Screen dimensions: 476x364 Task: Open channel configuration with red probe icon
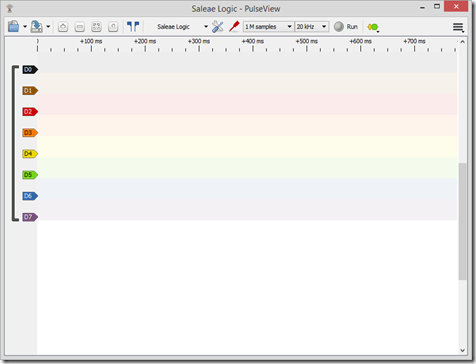234,26
